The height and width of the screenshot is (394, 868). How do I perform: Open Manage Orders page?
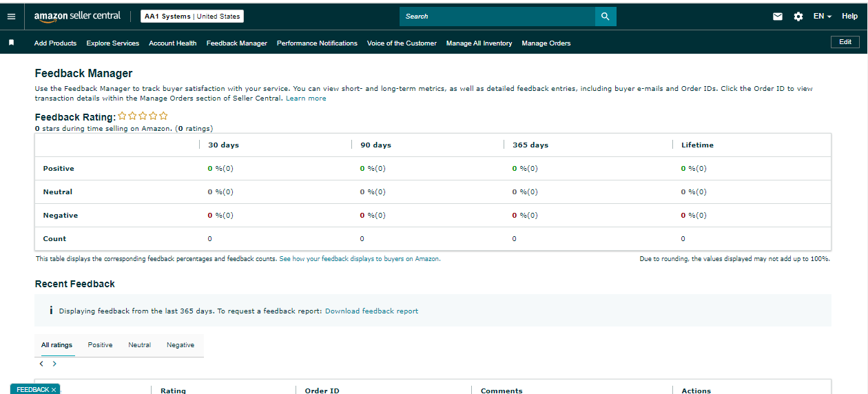point(546,43)
